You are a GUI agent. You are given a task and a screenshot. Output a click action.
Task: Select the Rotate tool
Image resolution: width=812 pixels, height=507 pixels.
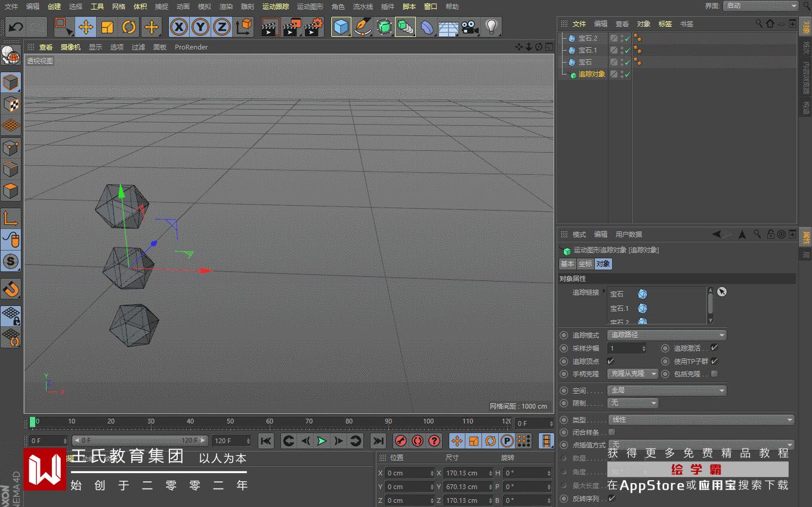[129, 27]
